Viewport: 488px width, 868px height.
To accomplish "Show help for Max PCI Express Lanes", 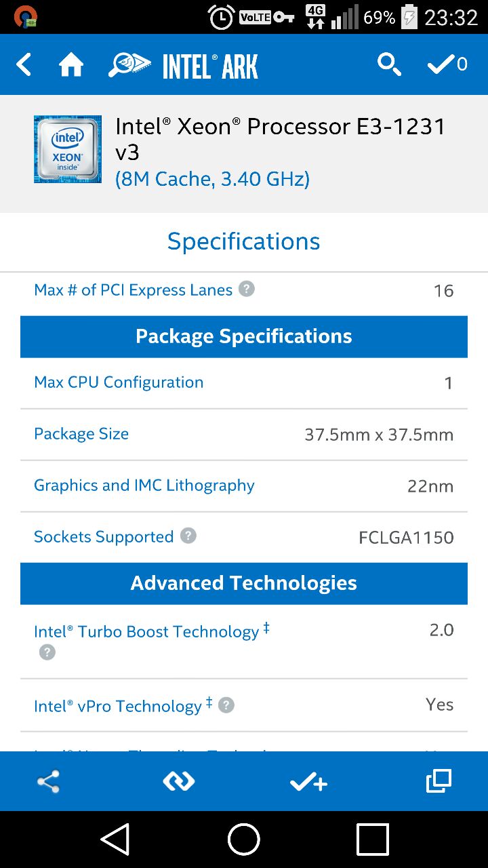I will [247, 289].
